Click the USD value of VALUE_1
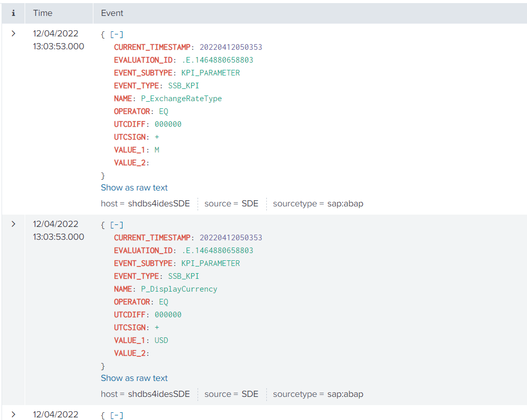 161,340
